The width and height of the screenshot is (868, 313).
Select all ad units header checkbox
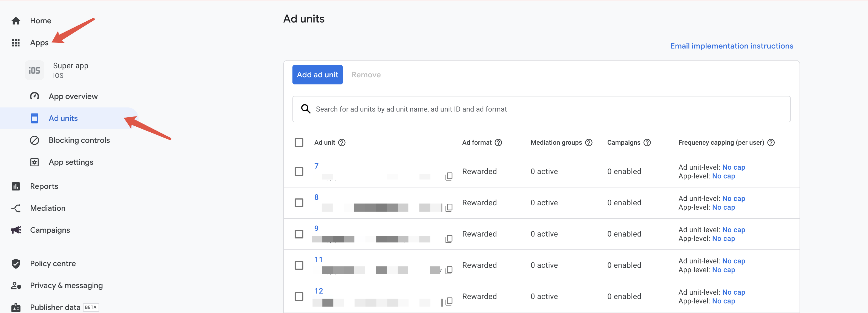point(298,143)
